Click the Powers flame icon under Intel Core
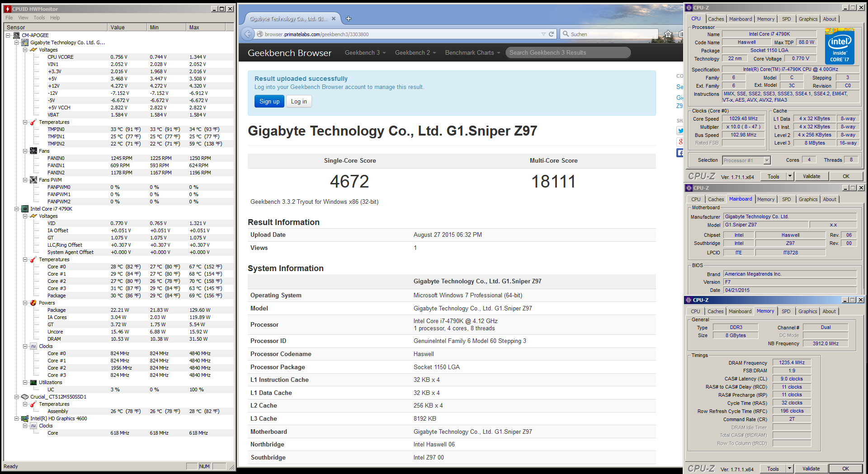This screenshot has height=474, width=868. tap(33, 303)
